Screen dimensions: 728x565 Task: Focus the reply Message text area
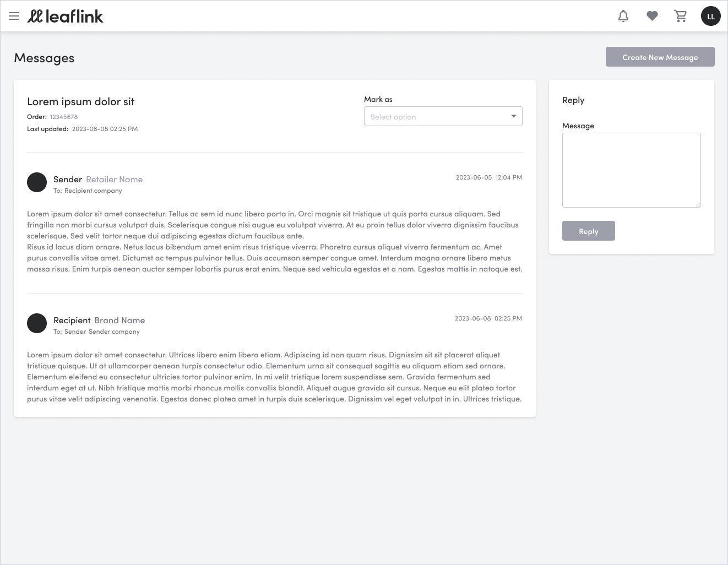[x=632, y=170]
